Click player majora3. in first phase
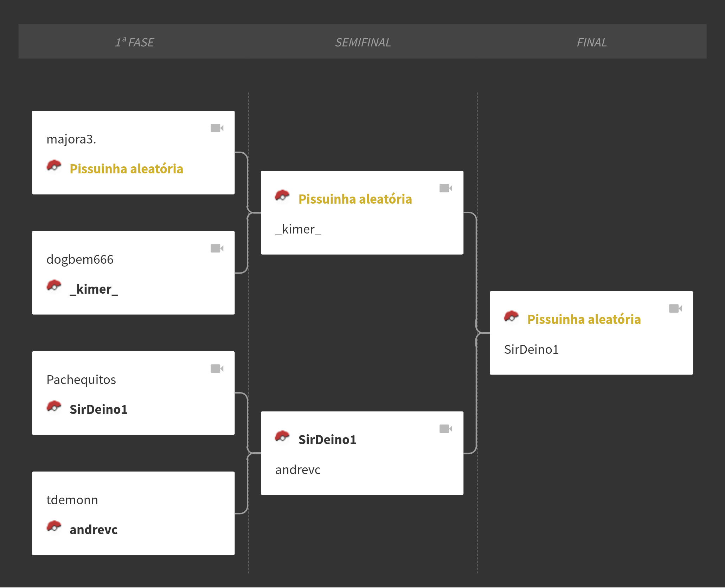This screenshot has height=588, width=725. coord(71,139)
